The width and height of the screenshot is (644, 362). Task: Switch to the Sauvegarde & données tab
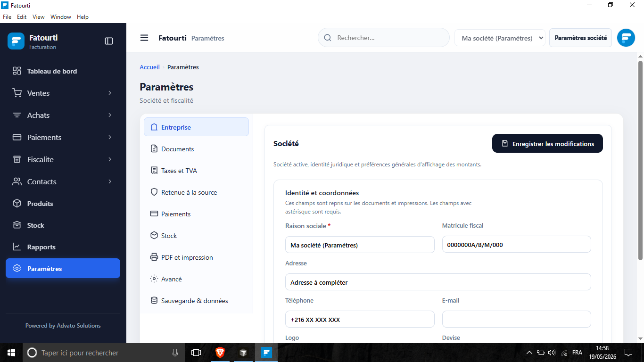[x=196, y=301]
